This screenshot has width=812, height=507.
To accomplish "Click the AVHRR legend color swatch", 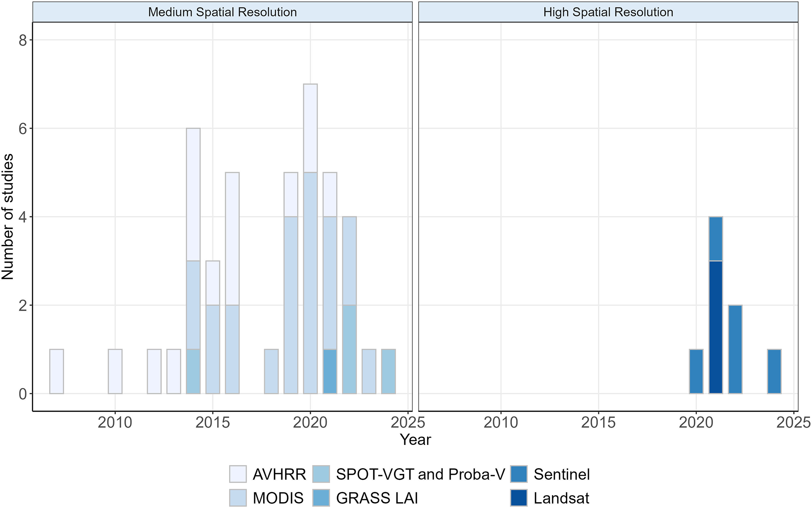I will click(x=238, y=474).
